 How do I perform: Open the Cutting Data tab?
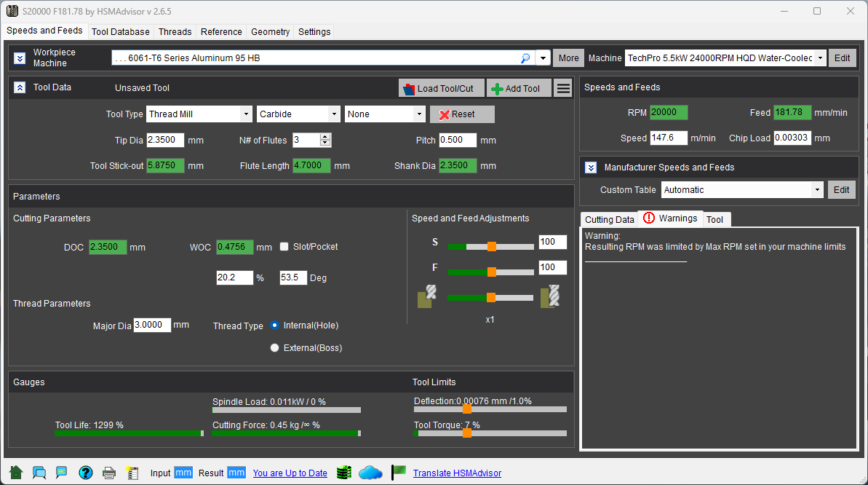point(609,219)
